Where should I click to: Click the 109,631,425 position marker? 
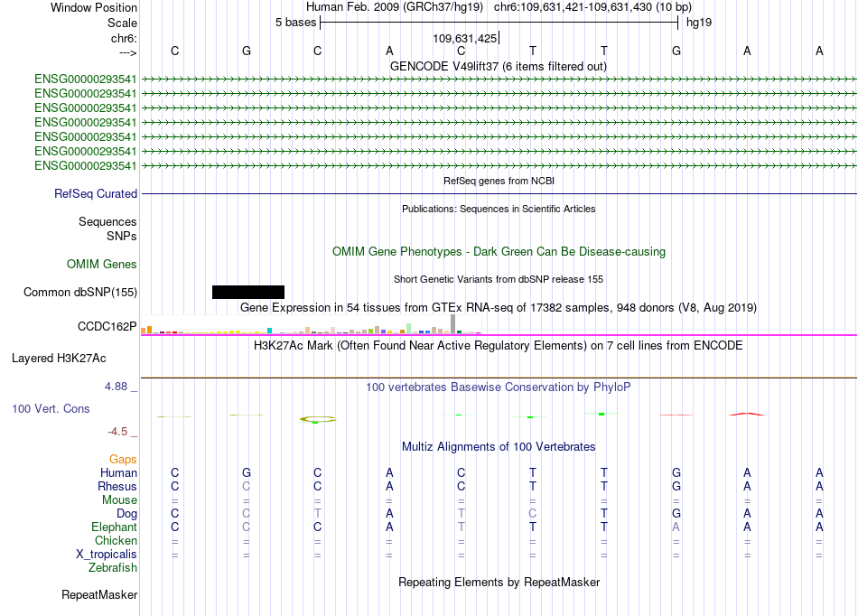tap(464, 38)
